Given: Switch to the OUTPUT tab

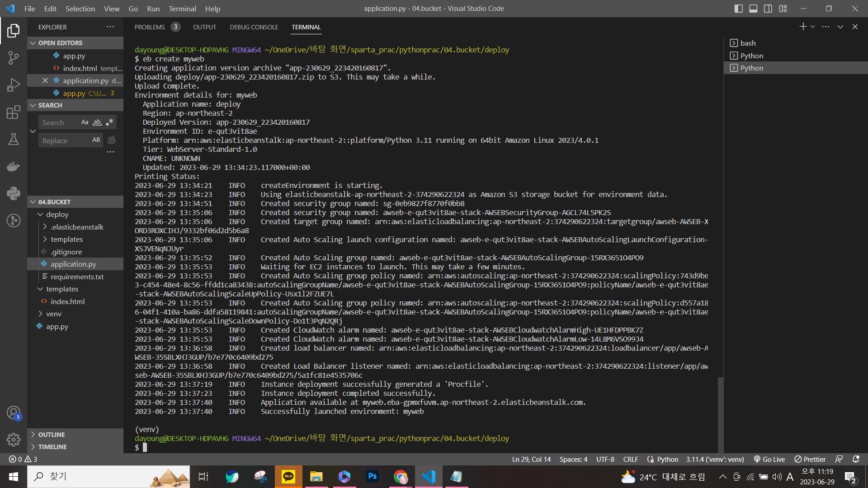Looking at the screenshot, I should click(x=204, y=27).
